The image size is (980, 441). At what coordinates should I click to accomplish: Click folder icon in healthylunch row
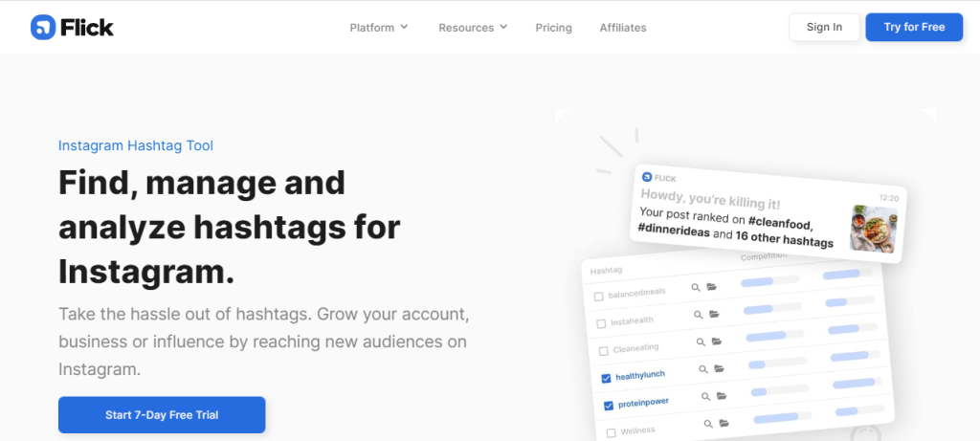[x=720, y=368]
